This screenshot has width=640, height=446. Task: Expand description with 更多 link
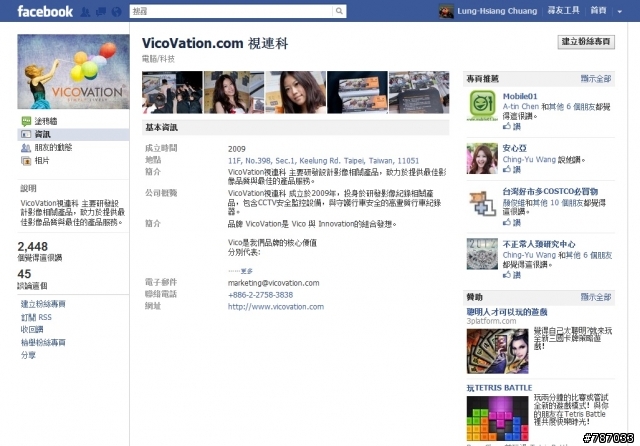click(x=247, y=271)
